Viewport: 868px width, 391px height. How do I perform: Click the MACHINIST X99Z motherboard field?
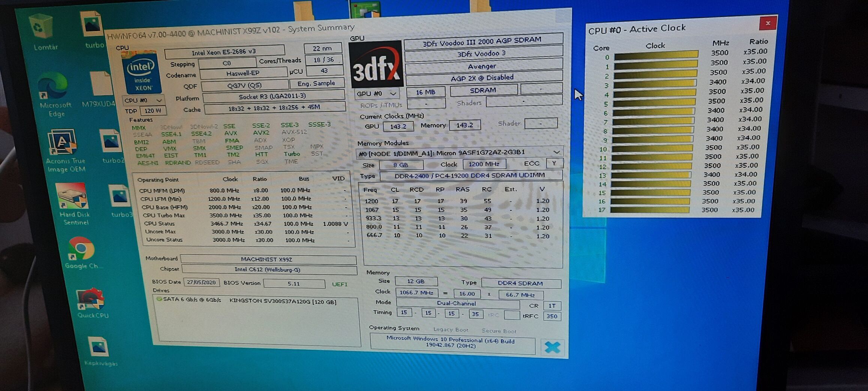click(268, 259)
